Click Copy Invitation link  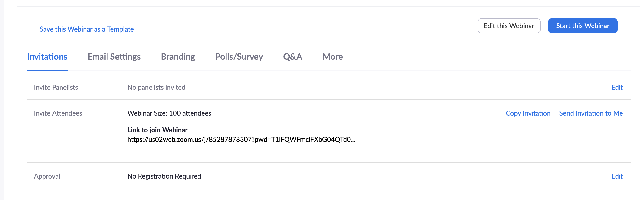click(x=528, y=113)
